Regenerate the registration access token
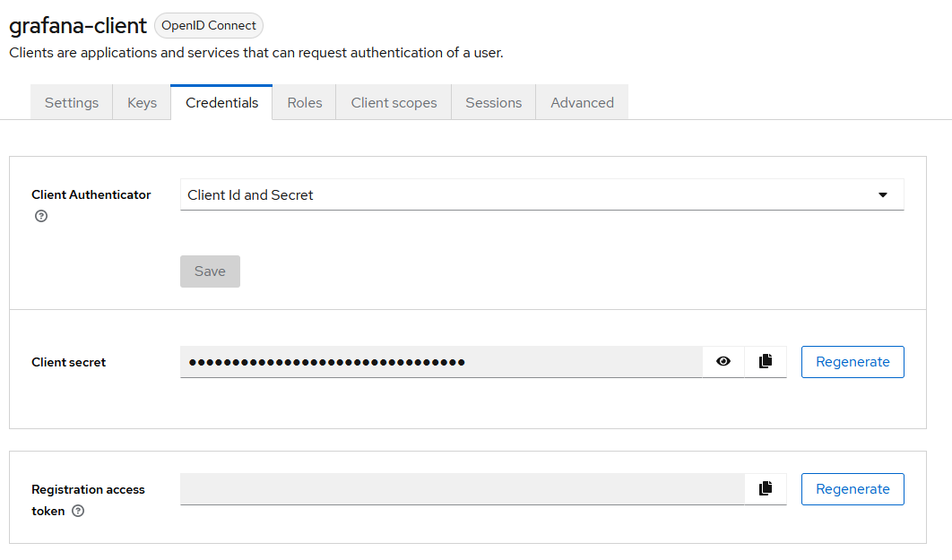Screen dimensions: 952x560 (852, 489)
